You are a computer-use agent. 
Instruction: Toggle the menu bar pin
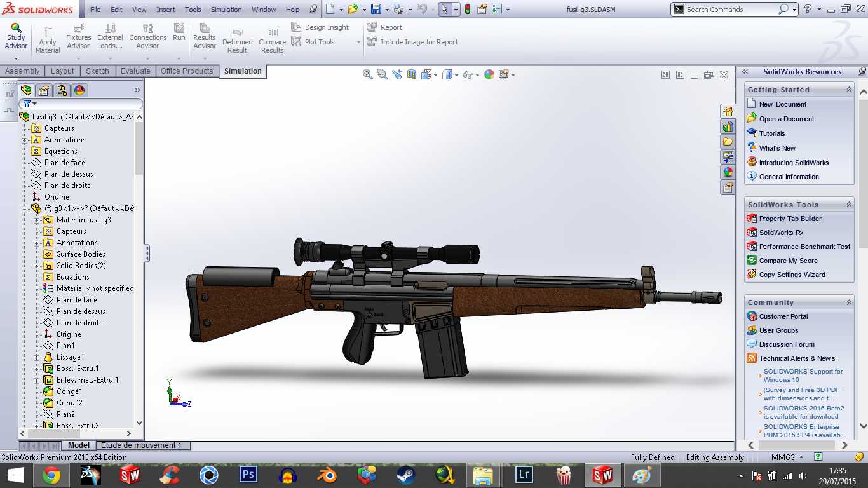click(313, 10)
